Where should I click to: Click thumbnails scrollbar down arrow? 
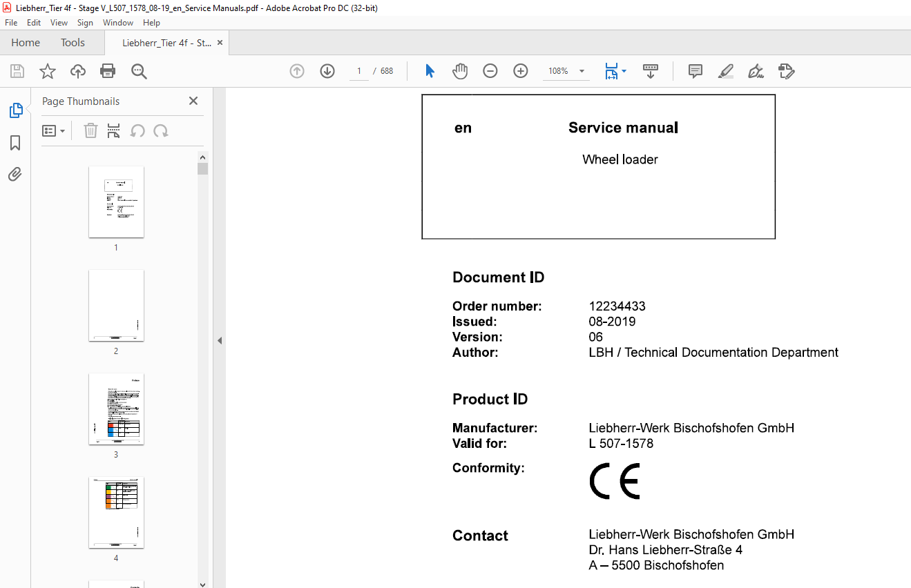(202, 583)
